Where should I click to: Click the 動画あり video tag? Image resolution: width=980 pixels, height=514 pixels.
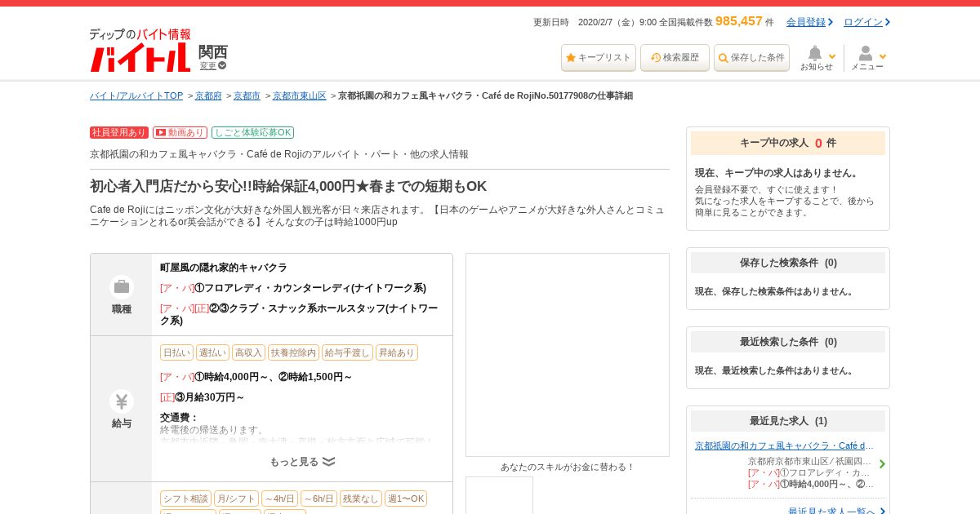point(180,133)
